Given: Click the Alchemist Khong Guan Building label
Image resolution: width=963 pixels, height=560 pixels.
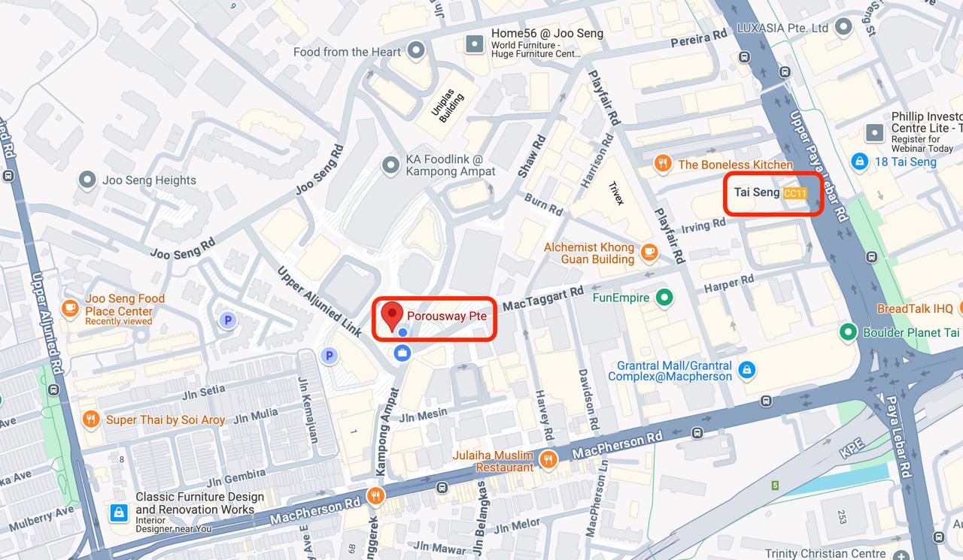Looking at the screenshot, I should (x=590, y=253).
